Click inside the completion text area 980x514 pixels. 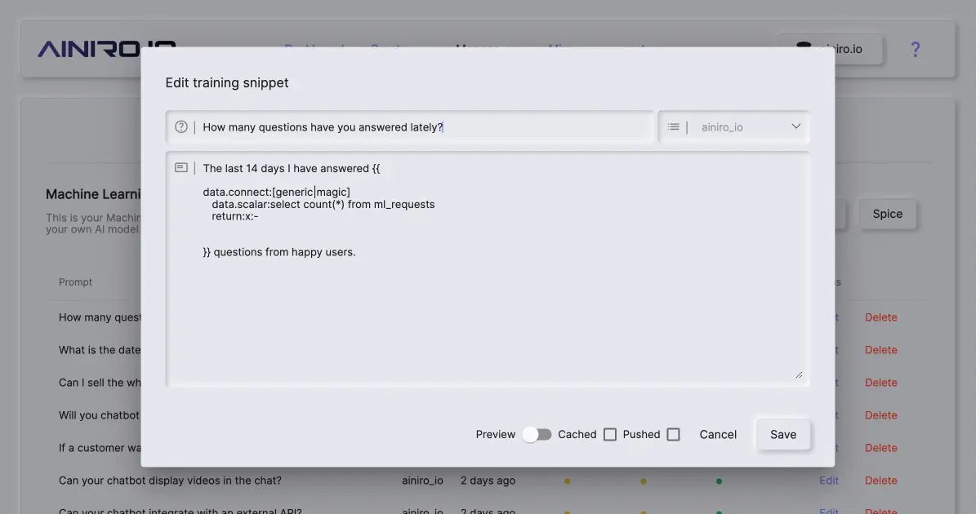pyautogui.click(x=490, y=310)
